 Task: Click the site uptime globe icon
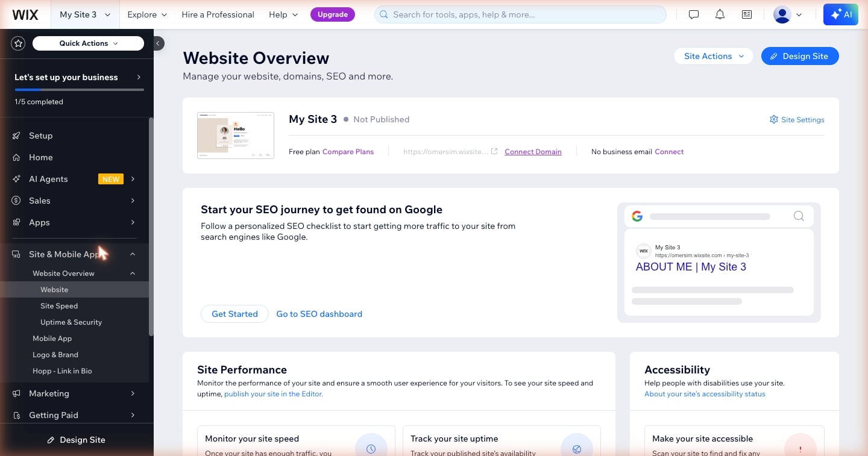click(576, 449)
